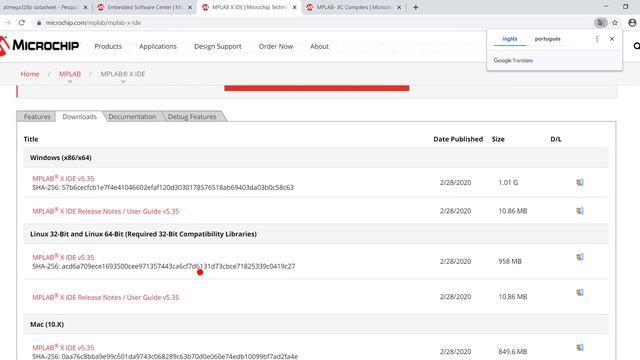Switch to the Features tab
Image resolution: width=640 pixels, height=360 pixels.
coord(37,117)
